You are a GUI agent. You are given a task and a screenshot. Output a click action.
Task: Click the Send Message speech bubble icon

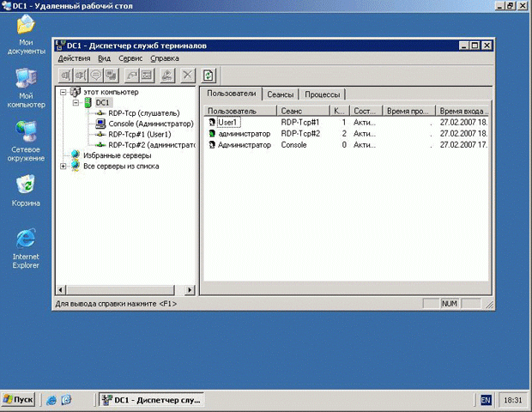click(96, 75)
